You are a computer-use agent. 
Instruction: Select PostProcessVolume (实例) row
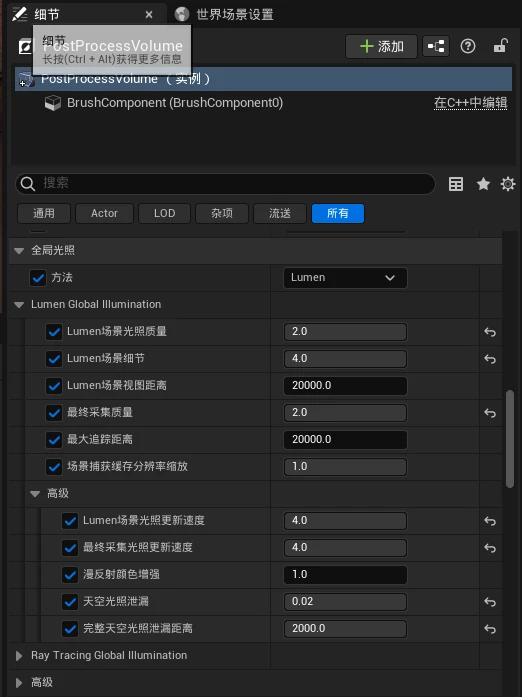(x=263, y=79)
